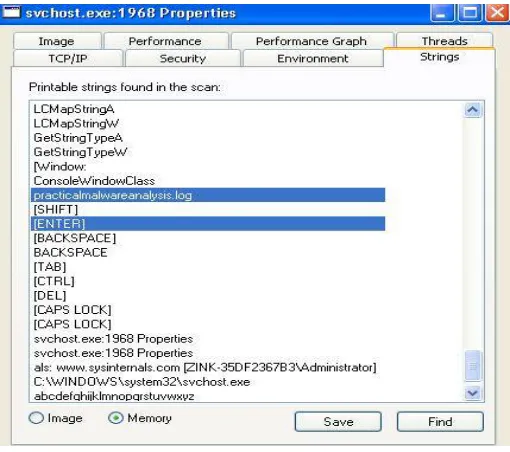Click the window icon in title bar
This screenshot has height=452, width=510.
[x=11, y=13]
